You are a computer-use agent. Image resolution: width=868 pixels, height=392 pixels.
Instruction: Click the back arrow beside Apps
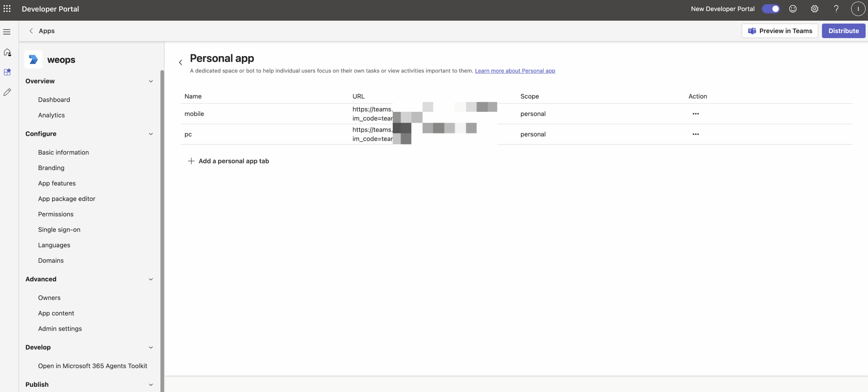31,31
